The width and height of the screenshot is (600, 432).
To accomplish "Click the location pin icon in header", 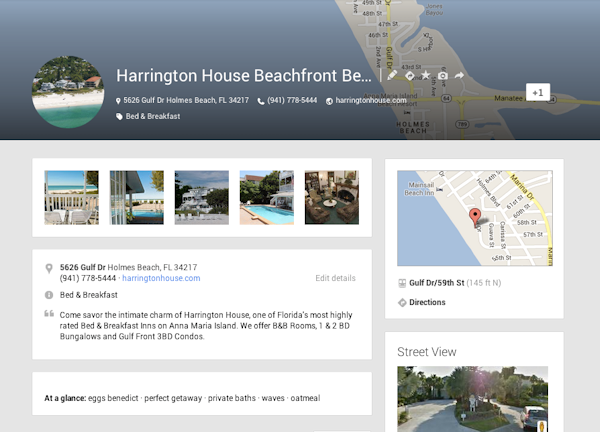I will point(118,101).
